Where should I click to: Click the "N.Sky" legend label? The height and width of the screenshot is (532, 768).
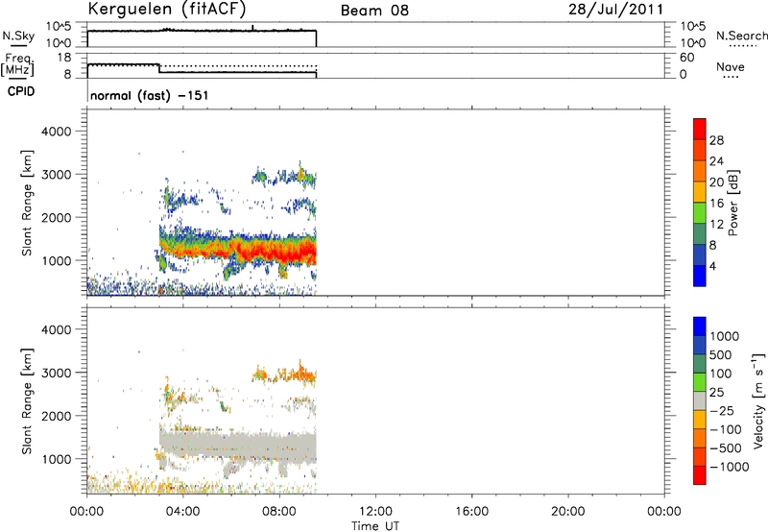[18, 36]
